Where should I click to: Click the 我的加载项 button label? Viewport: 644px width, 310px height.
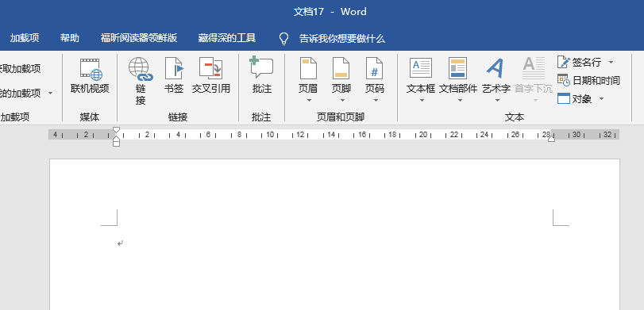[x=21, y=94]
